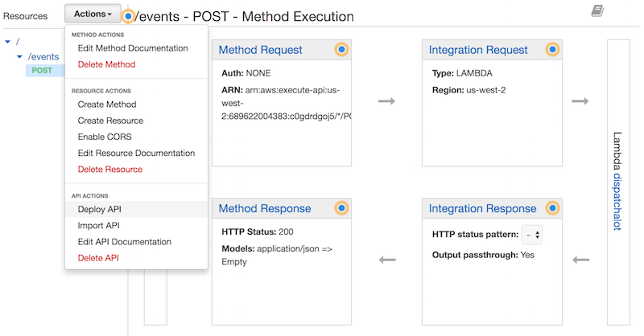This screenshot has height=336, width=644.
Task: Click the hint dot beside Integration Request
Action: [x=552, y=50]
